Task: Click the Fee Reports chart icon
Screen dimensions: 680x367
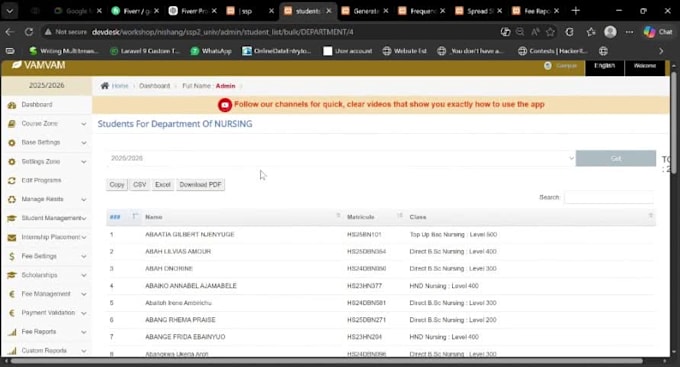Action: [12, 332]
